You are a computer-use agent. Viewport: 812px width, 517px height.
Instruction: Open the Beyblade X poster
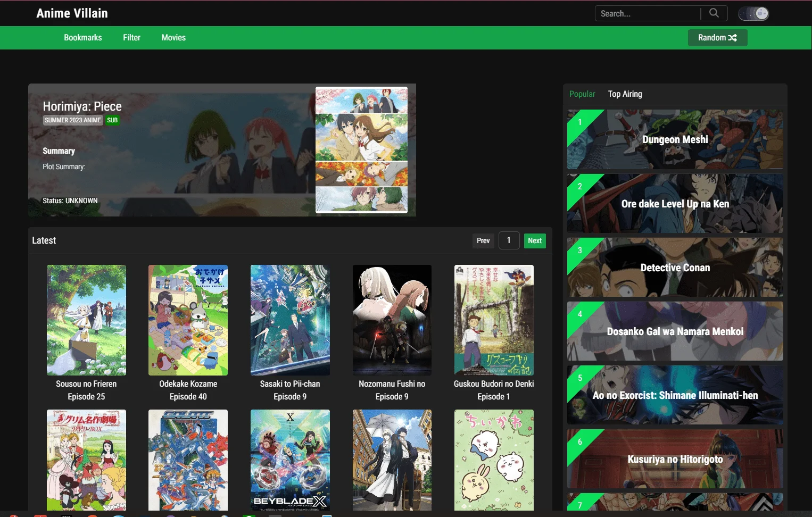pos(290,460)
